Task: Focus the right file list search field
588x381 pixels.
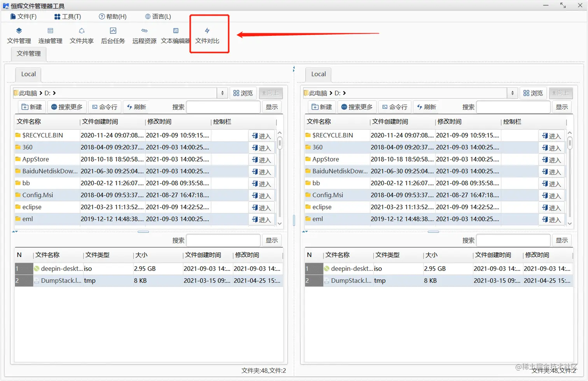Action: 513,241
